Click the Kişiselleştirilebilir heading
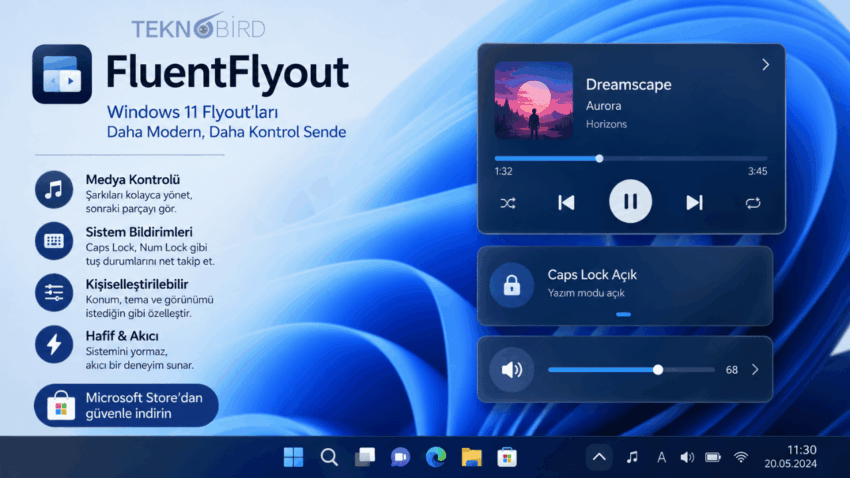 click(137, 284)
